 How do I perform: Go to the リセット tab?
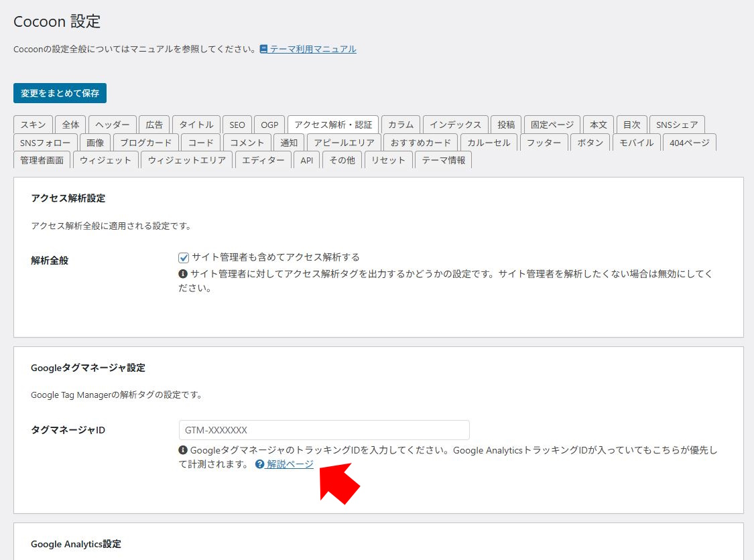(388, 160)
